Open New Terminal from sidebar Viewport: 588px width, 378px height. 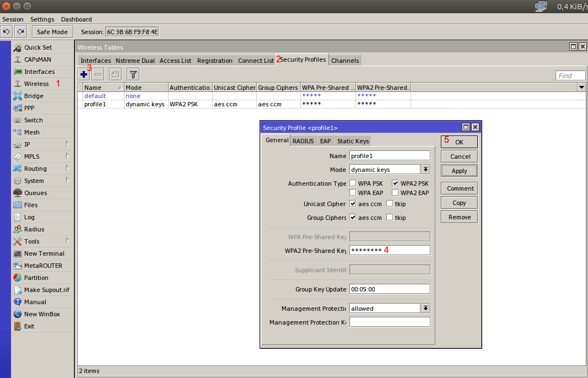44,253
